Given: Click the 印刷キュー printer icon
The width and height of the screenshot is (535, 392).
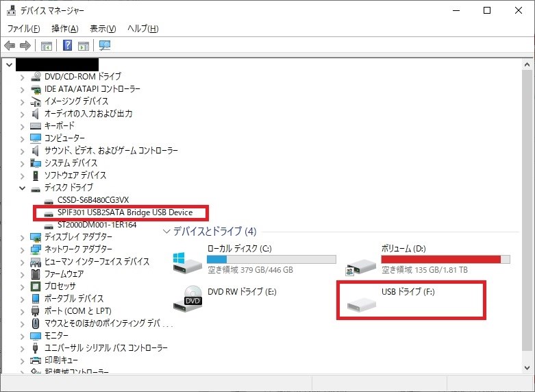Looking at the screenshot, I should click(36, 360).
